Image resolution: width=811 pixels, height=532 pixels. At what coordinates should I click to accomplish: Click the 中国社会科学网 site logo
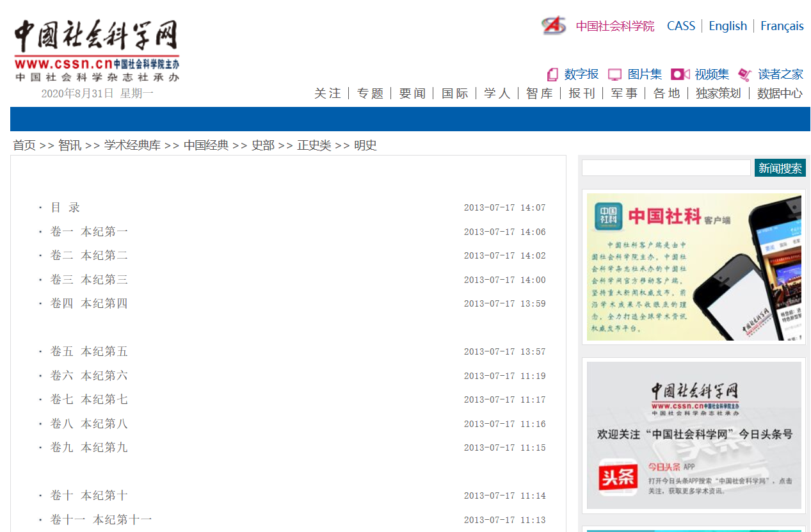click(96, 50)
